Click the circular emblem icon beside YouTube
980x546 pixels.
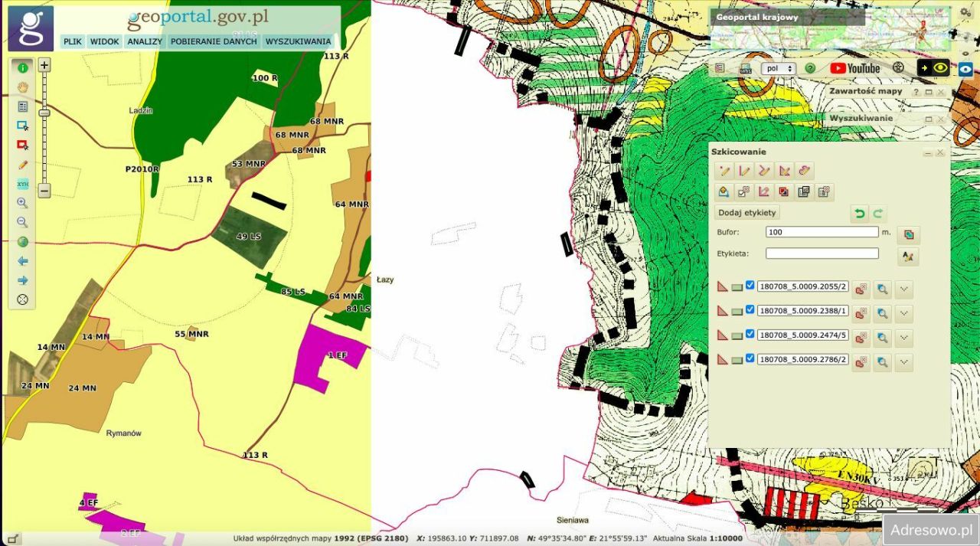[898, 68]
